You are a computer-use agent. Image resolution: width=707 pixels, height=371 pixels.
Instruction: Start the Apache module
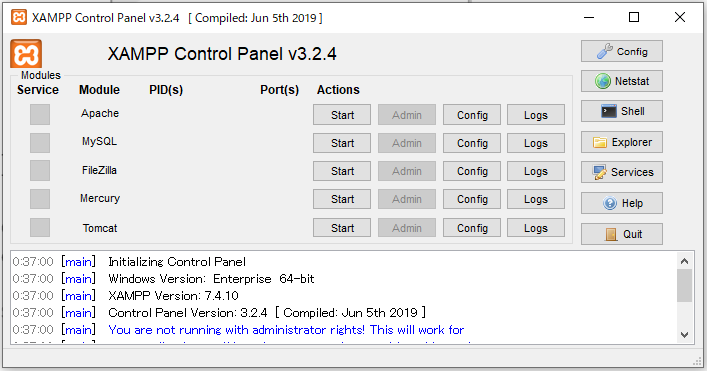tap(342, 115)
